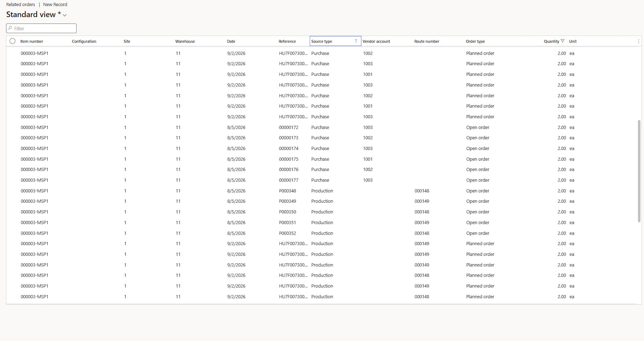Image resolution: width=644 pixels, height=341 pixels.
Task: Toggle the select-all rows circle
Action: pyautogui.click(x=13, y=41)
